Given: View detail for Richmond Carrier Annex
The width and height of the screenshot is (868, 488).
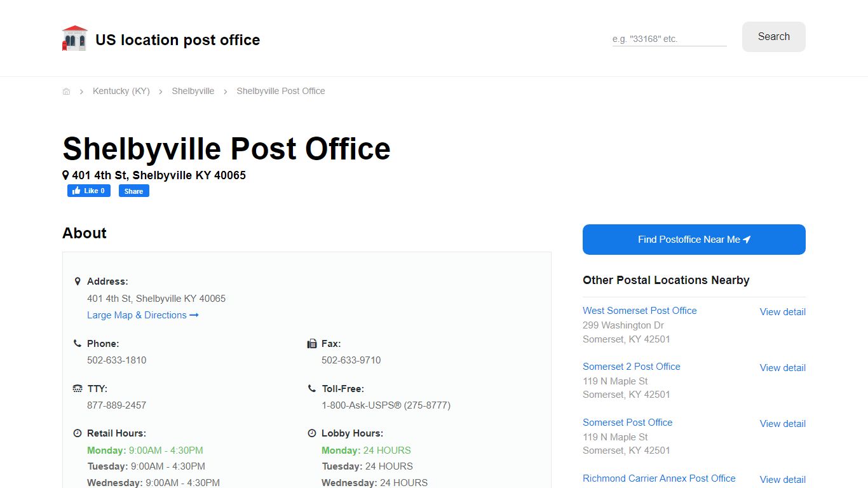Looking at the screenshot, I should (782, 480).
